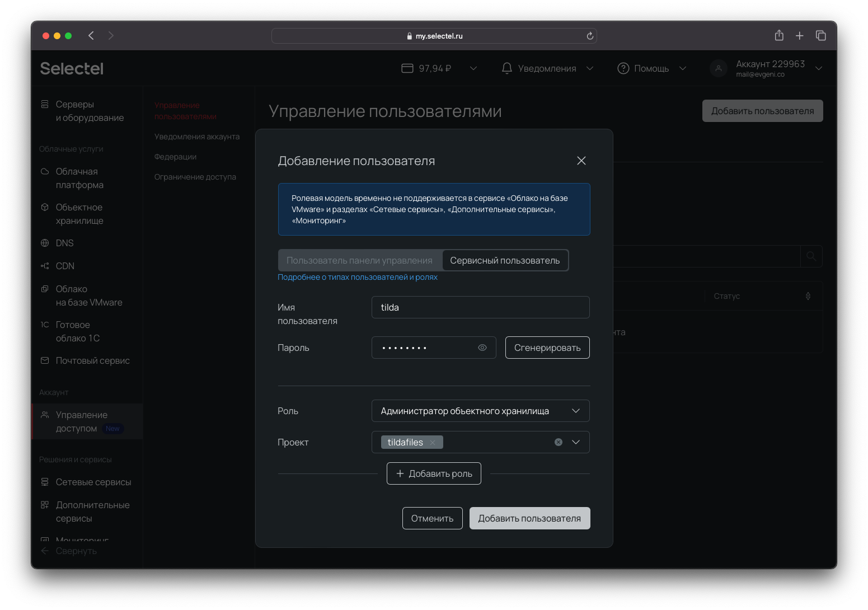Click Добавить роль button
This screenshot has height=610, width=868.
(434, 473)
